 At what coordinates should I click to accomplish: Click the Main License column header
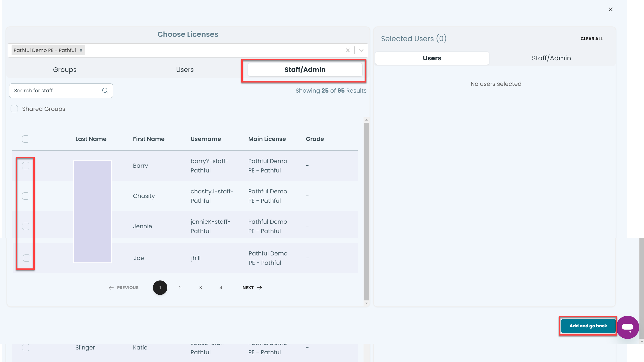pyautogui.click(x=267, y=139)
